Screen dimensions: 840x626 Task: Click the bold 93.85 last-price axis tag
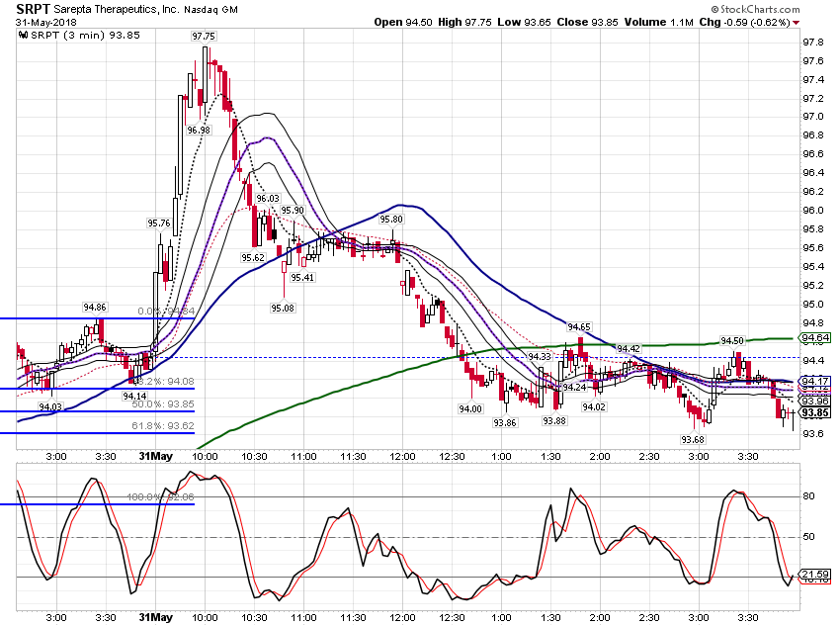(815, 412)
